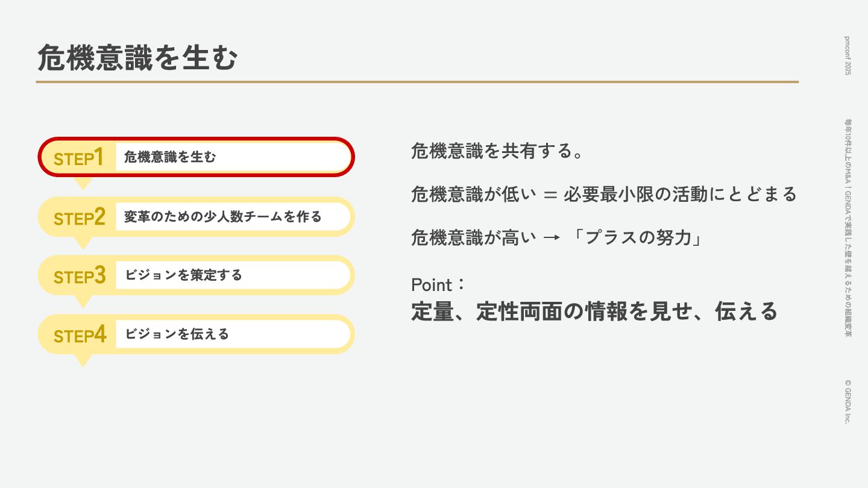This screenshot has height=488, width=868.
Task: Select the STEP4 badge label
Action: pyautogui.click(x=79, y=334)
